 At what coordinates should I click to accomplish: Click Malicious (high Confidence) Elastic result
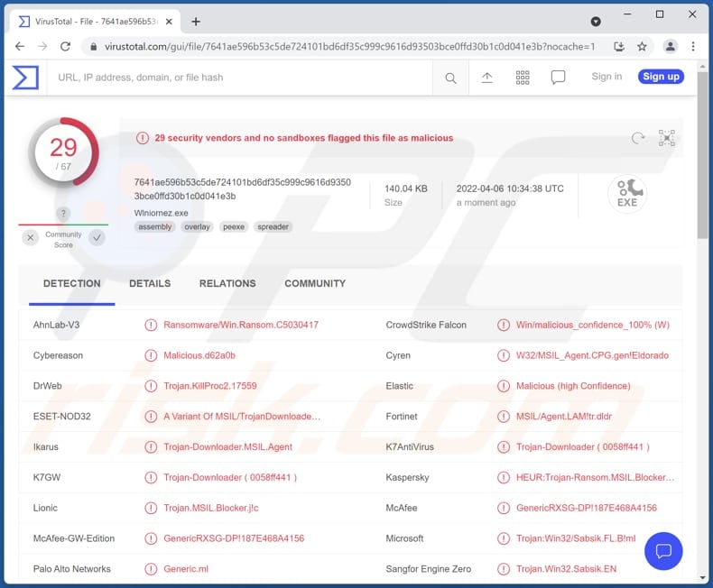573,386
